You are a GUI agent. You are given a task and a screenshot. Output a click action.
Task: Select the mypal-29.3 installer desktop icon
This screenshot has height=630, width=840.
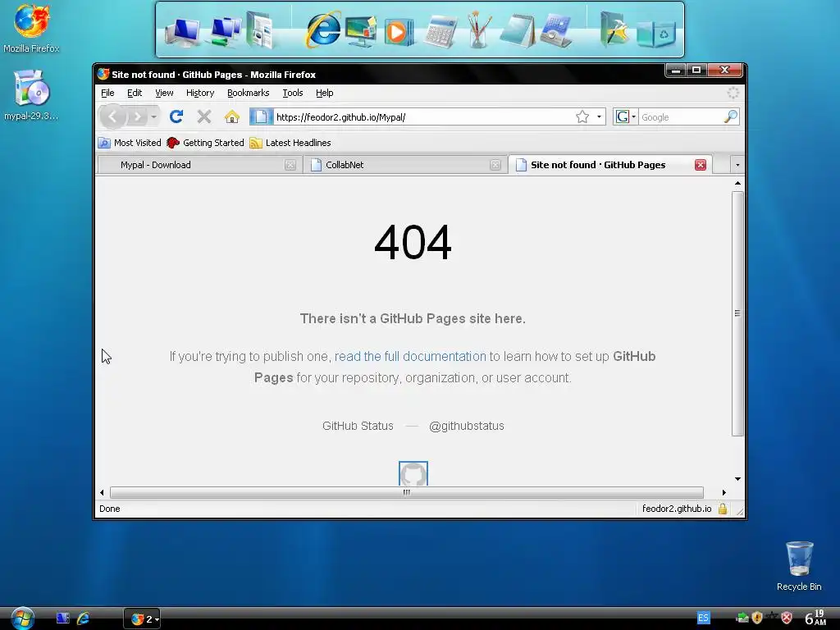pyautogui.click(x=31, y=95)
